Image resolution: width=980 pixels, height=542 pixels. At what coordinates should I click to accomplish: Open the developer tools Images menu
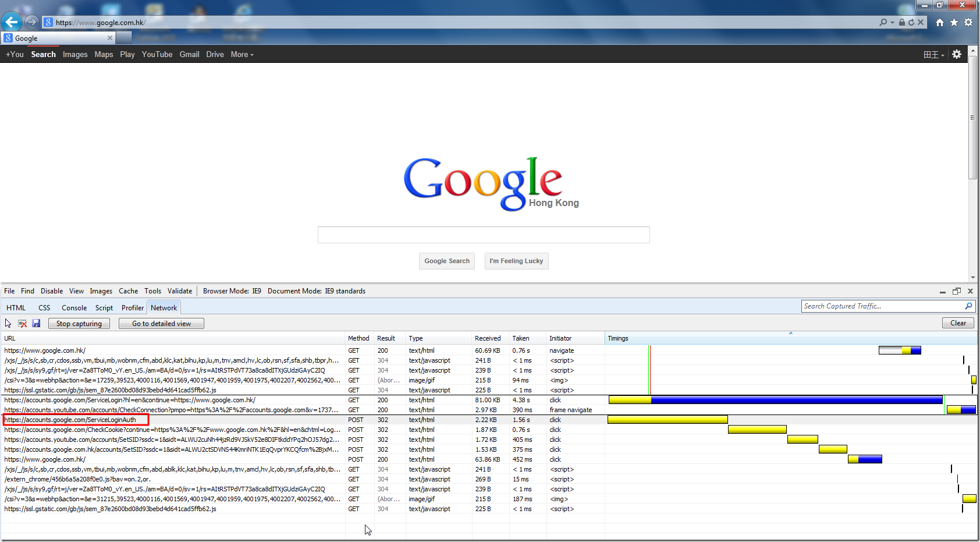[101, 291]
